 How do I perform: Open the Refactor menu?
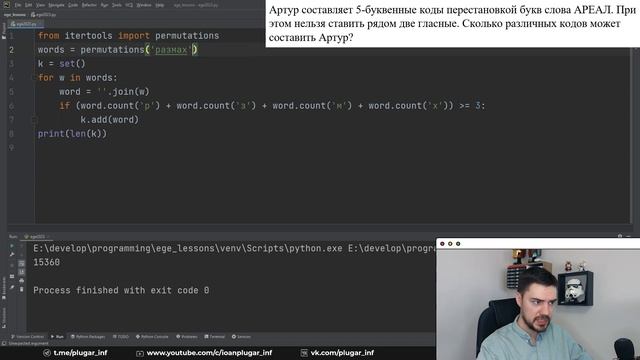point(89,5)
